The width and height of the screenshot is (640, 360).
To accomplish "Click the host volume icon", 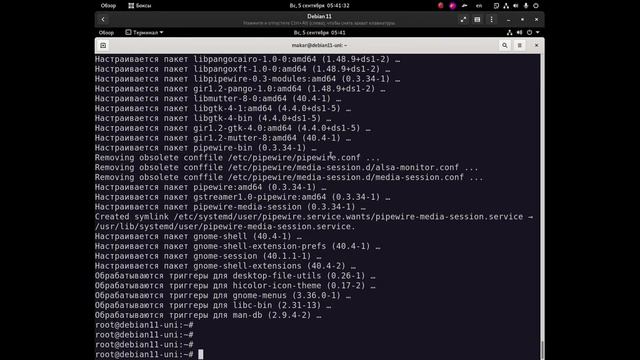I will (516, 6).
